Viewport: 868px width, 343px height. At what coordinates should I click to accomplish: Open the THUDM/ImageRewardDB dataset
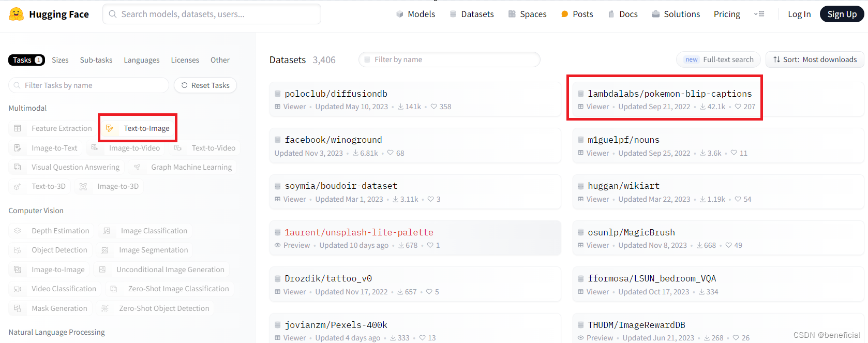click(x=718, y=328)
